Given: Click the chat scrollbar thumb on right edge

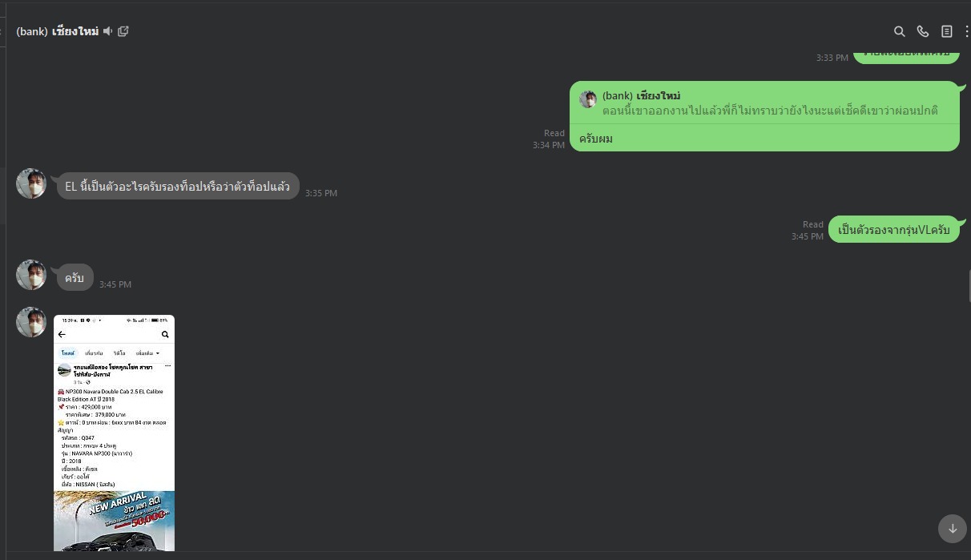Looking at the screenshot, I should [969, 286].
